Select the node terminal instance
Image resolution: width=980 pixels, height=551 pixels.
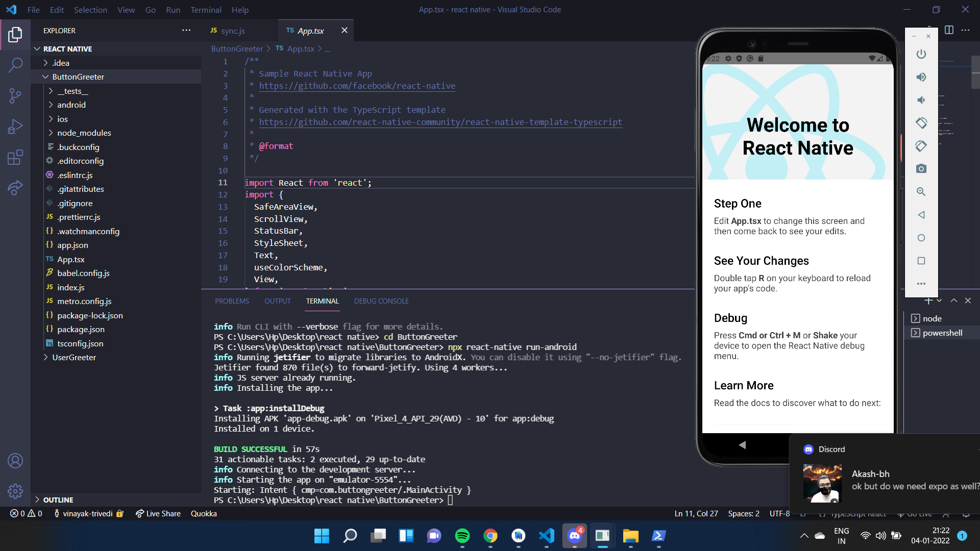point(942,318)
